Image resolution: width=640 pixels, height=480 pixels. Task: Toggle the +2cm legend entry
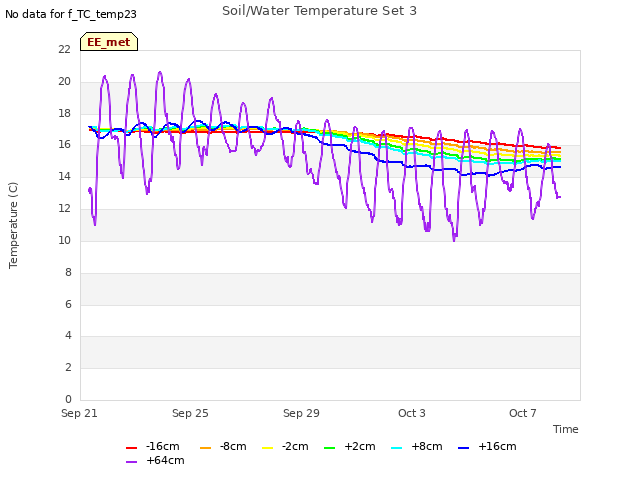point(350,447)
